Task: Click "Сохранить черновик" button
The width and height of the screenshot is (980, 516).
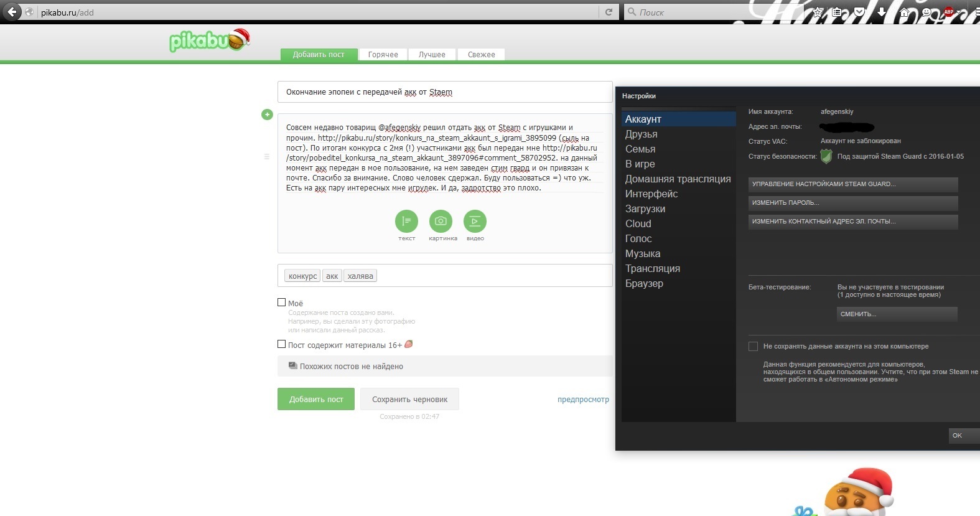Action: [409, 399]
